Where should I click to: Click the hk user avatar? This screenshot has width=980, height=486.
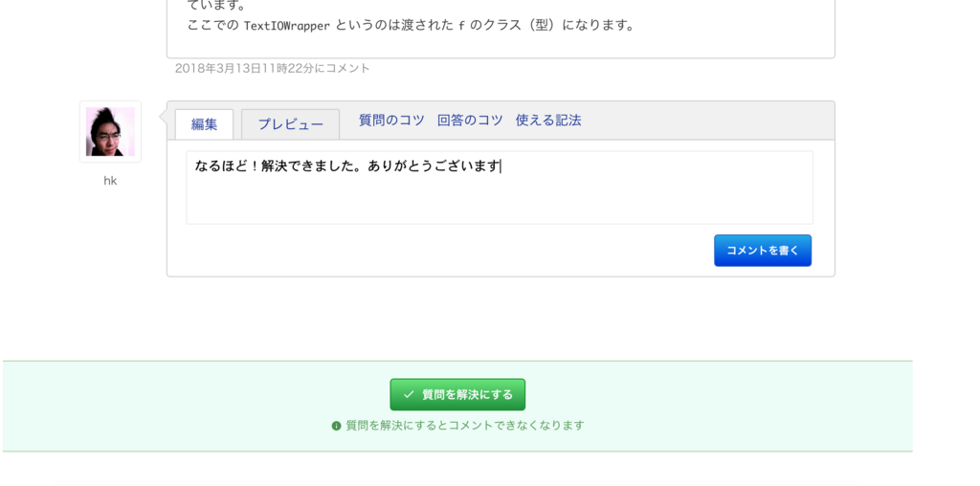click(x=110, y=132)
